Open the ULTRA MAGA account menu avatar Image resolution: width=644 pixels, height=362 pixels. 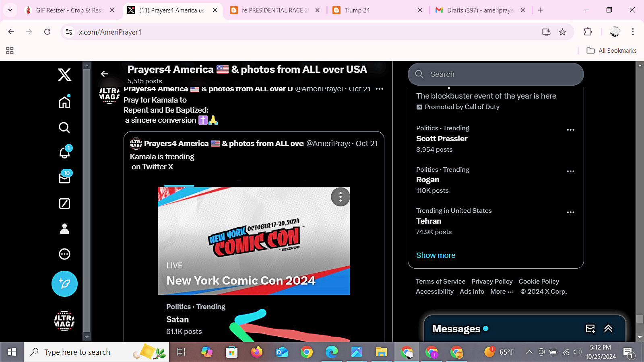click(x=64, y=321)
